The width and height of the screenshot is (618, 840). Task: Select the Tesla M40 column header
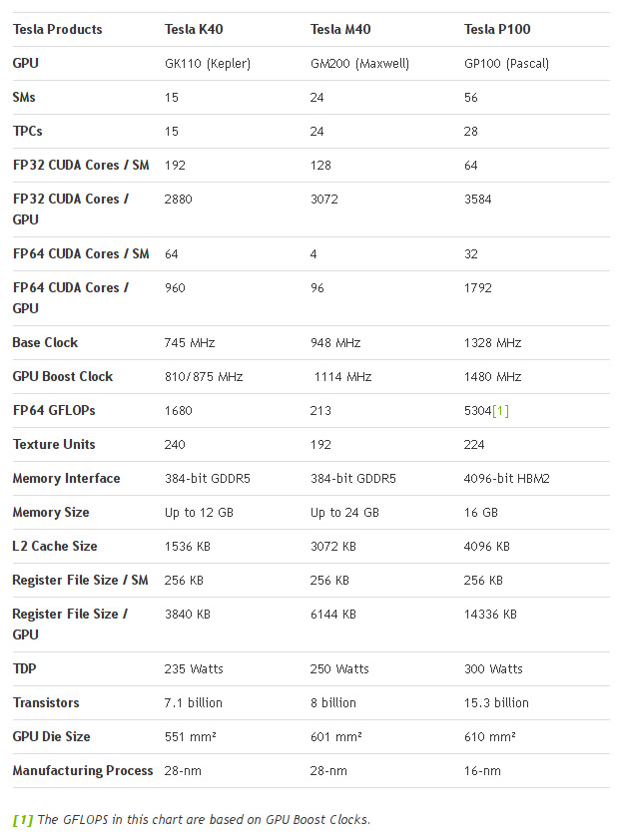340,30
